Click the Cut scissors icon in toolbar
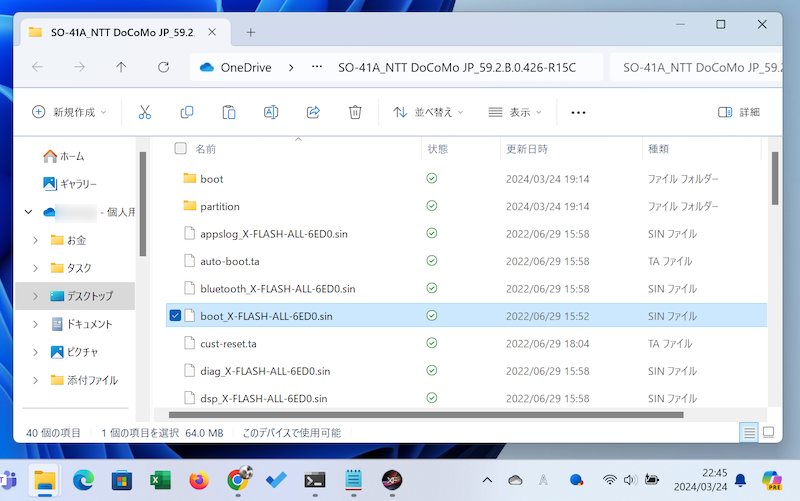Image resolution: width=800 pixels, height=501 pixels. tap(145, 112)
